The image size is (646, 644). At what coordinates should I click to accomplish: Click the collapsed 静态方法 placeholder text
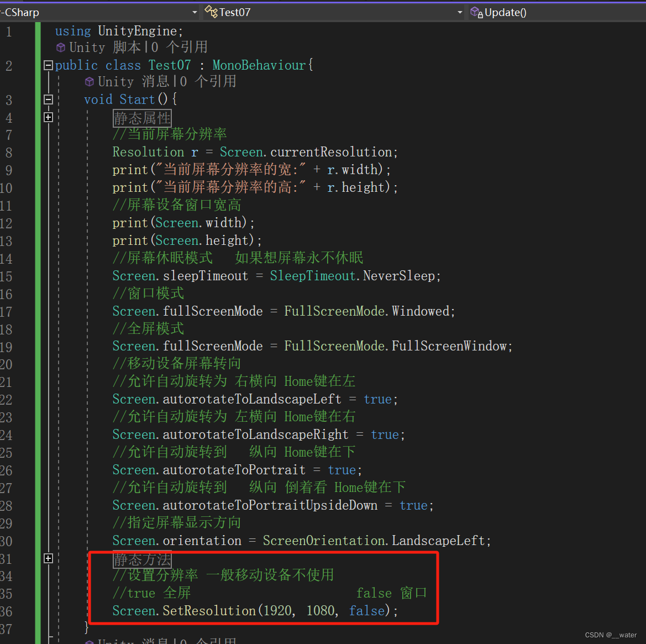(x=142, y=559)
